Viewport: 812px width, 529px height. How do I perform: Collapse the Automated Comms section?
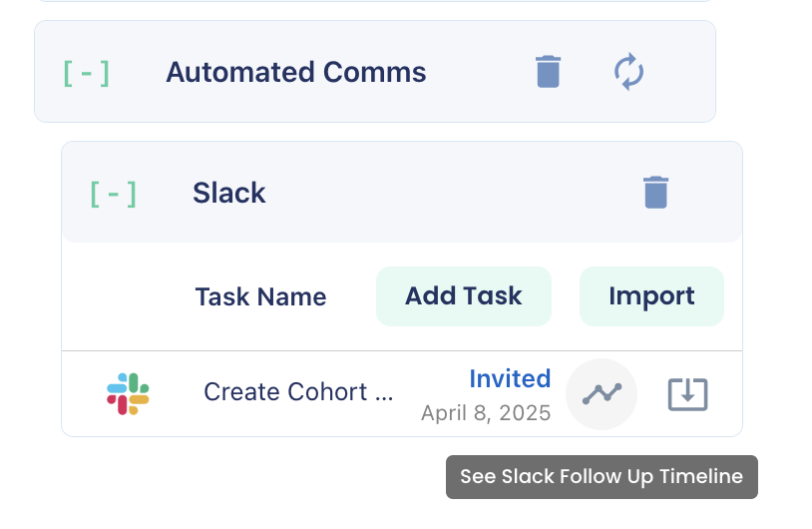click(86, 73)
